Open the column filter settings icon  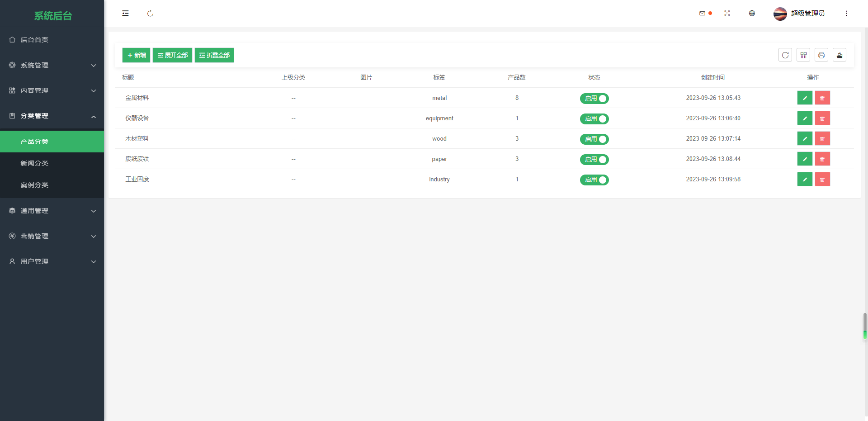pos(803,55)
